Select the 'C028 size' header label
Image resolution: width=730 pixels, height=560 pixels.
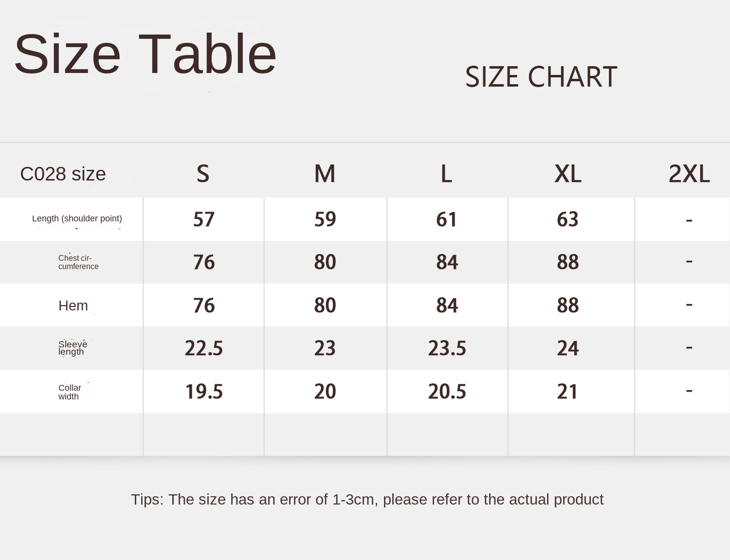point(63,174)
